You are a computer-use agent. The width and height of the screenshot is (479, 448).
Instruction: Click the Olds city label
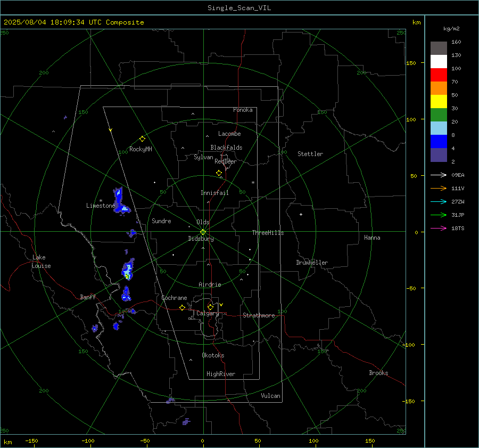pos(203,222)
